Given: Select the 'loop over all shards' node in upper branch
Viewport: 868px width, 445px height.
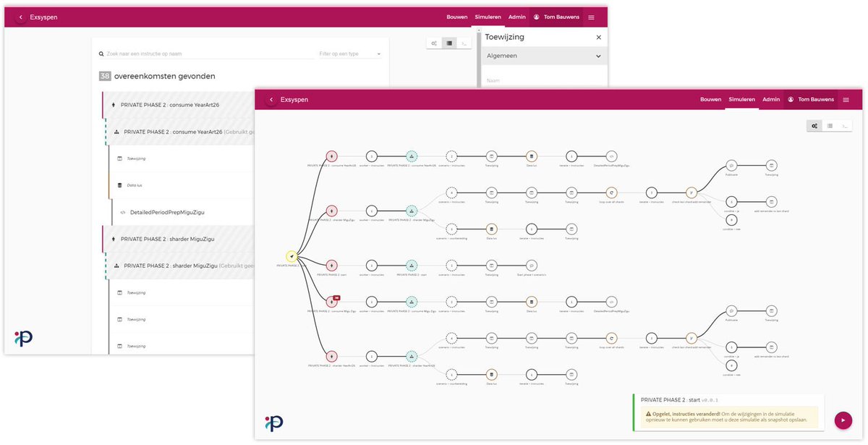Looking at the screenshot, I should point(612,192).
